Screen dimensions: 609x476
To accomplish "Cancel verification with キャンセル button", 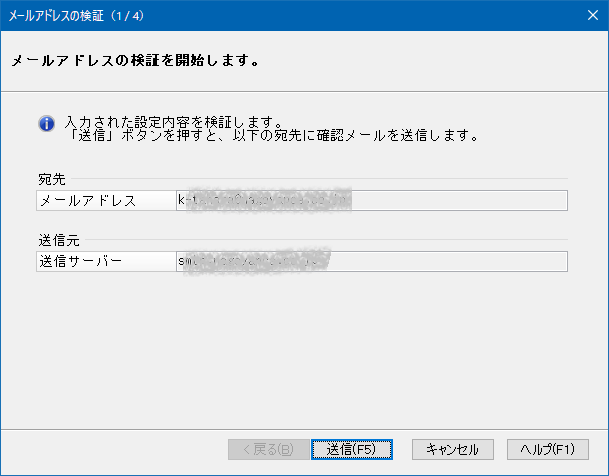I will coord(452,449).
